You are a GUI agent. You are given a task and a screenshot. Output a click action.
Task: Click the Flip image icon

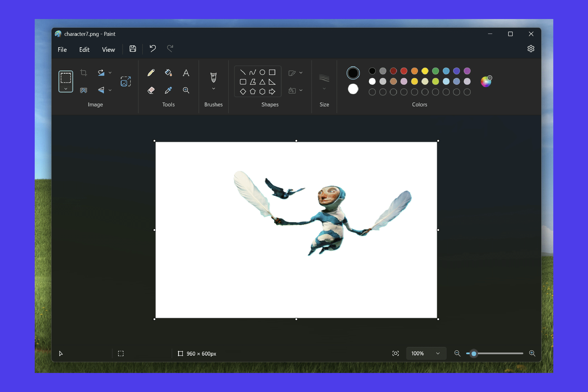pyautogui.click(x=101, y=90)
